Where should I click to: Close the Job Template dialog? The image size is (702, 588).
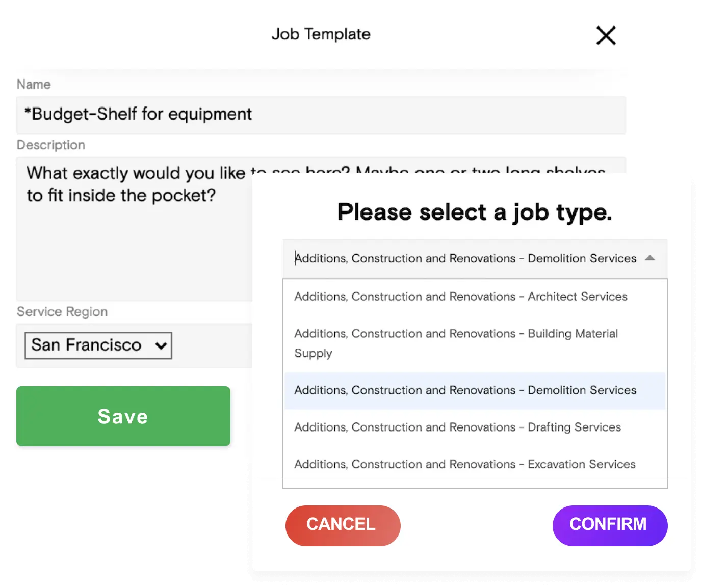606,36
